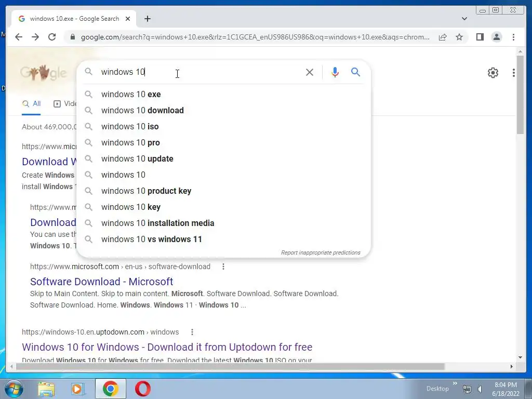Open Chrome side panel icon
Screen dimensions: 532x399
point(480,37)
